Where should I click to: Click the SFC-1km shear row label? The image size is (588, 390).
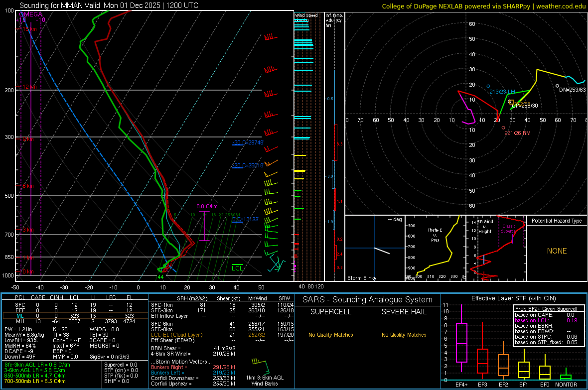[x=162, y=305]
